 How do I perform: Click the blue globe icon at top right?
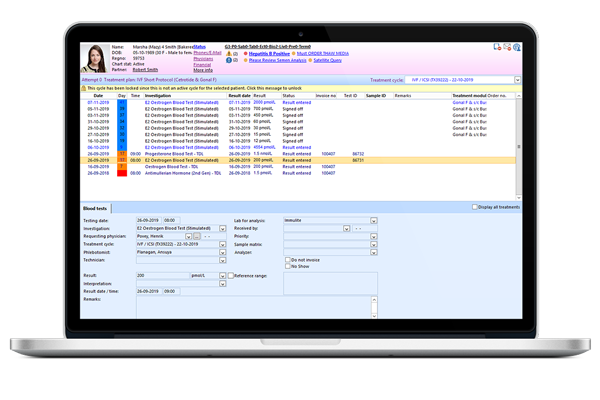(517, 47)
